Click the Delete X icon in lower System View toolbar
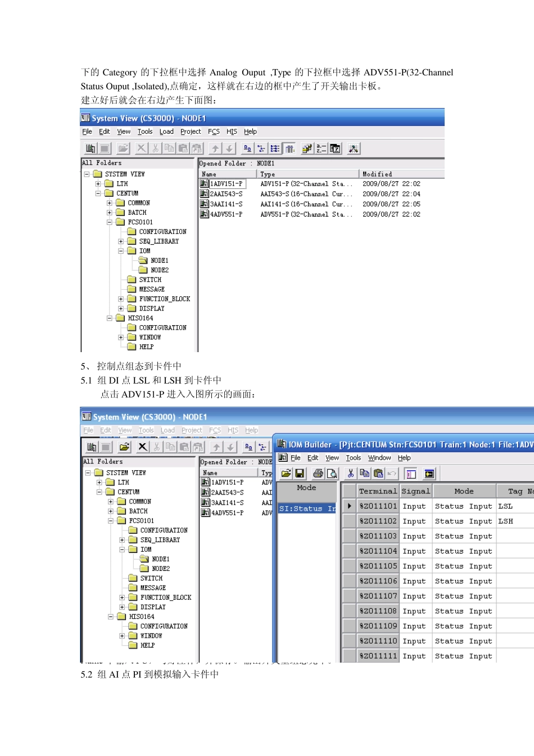 pyautogui.click(x=143, y=447)
